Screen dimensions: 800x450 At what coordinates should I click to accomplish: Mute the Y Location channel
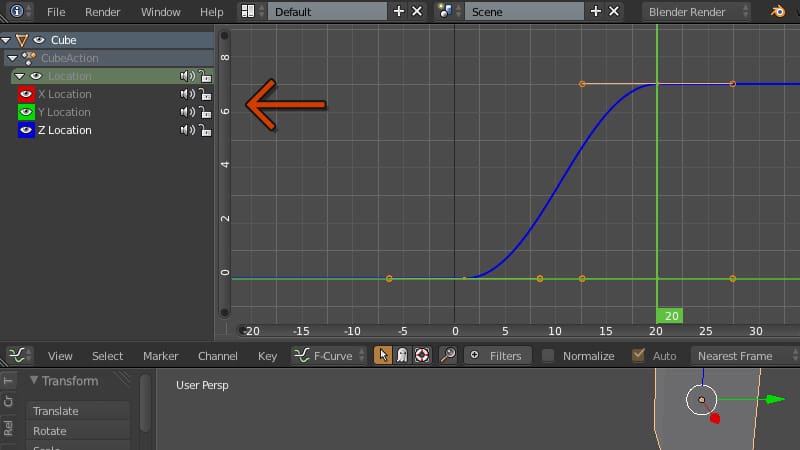pos(187,112)
